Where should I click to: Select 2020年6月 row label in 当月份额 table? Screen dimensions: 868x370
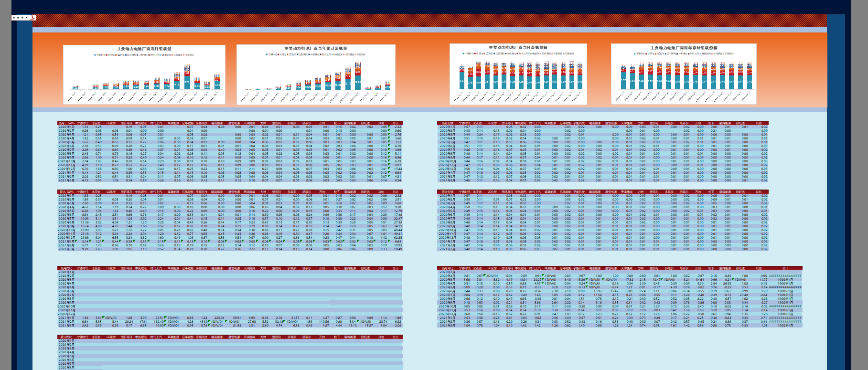[448, 146]
